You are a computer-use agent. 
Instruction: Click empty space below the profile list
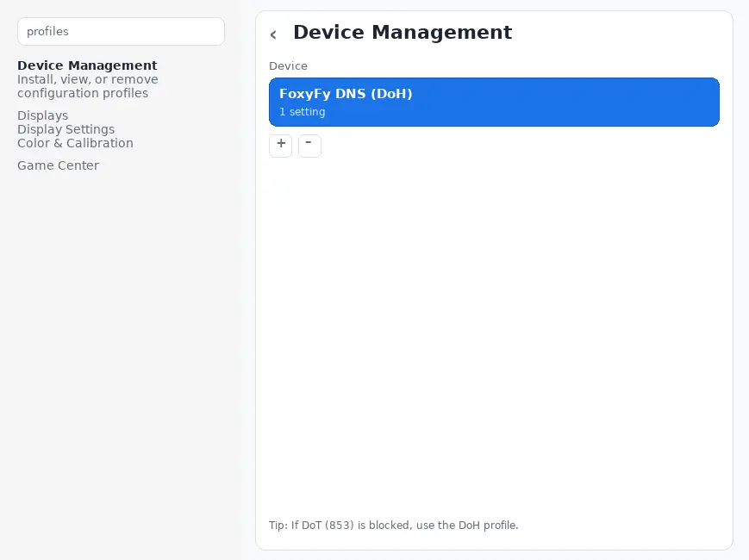tap(494, 327)
